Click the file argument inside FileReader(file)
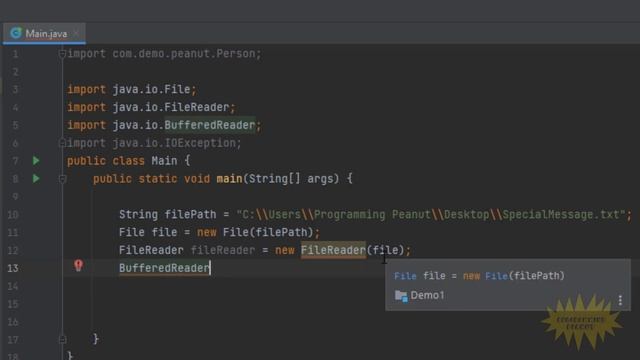The height and width of the screenshot is (360, 640). [x=385, y=250]
